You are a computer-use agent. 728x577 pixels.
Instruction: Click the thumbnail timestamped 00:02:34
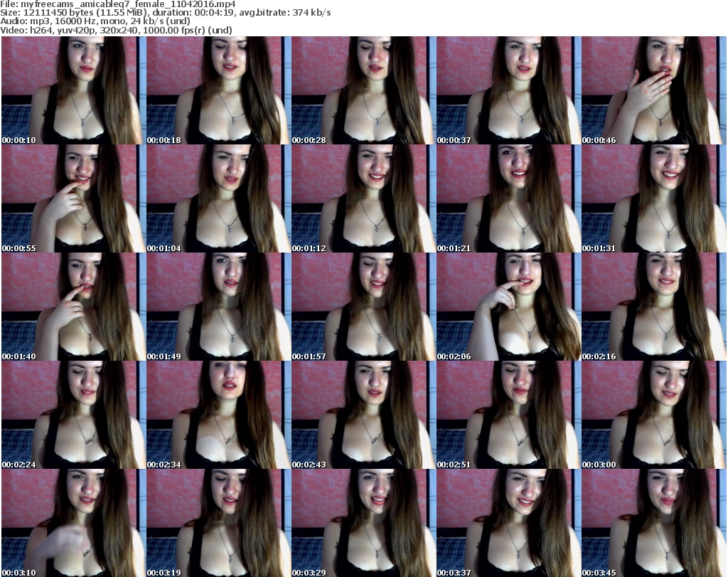219,415
